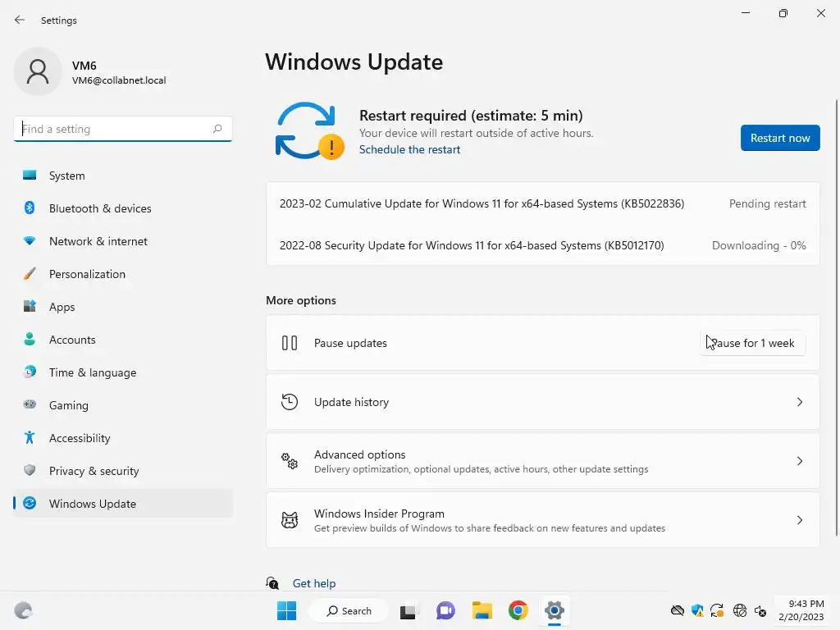Screen dimensions: 840x630
Task: Click the Restart now button
Action: [x=780, y=138]
